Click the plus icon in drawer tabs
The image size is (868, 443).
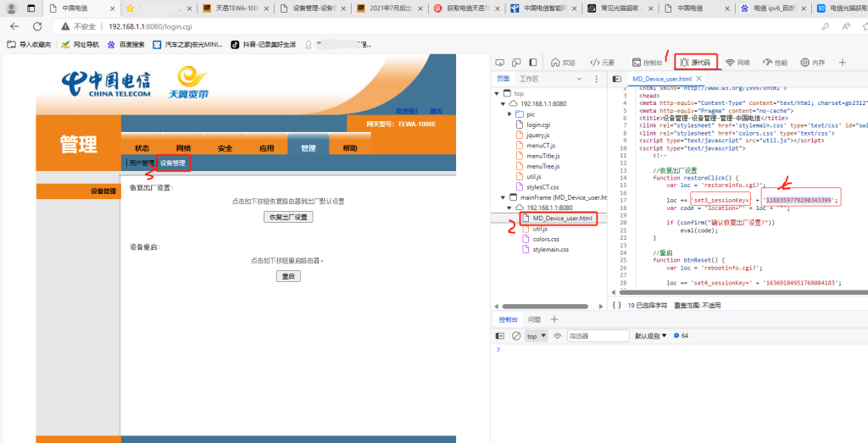(554, 319)
